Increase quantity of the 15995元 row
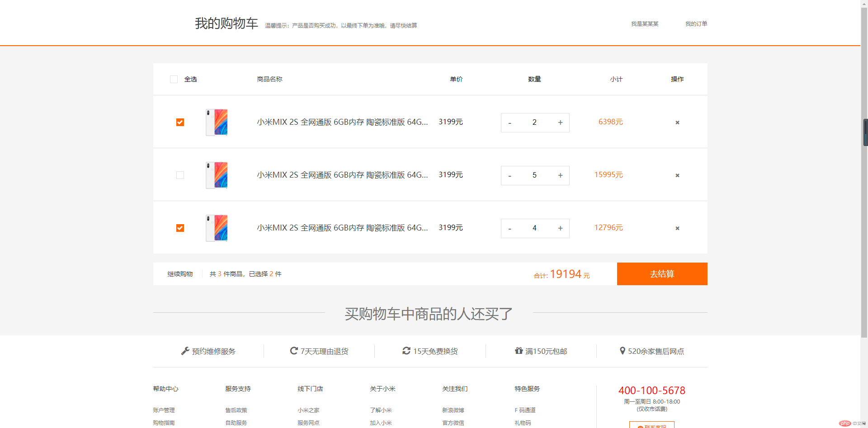 560,176
